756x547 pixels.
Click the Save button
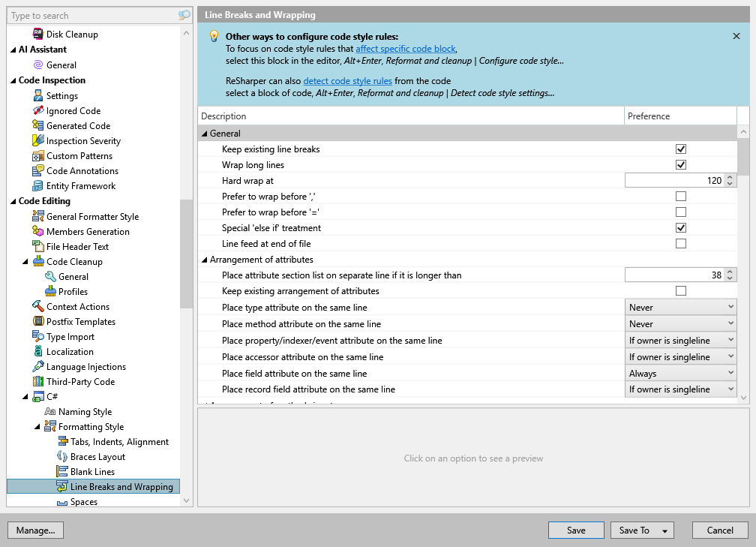pos(576,530)
